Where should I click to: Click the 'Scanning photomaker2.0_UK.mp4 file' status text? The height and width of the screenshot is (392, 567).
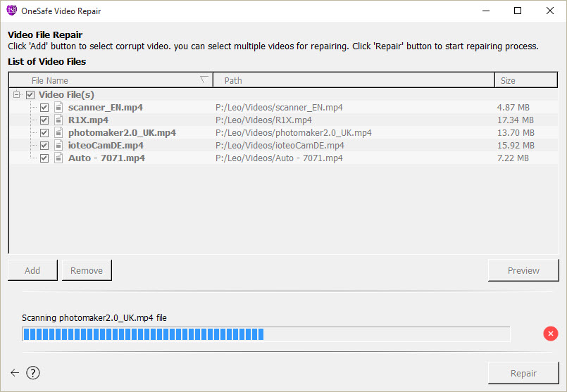pos(94,318)
